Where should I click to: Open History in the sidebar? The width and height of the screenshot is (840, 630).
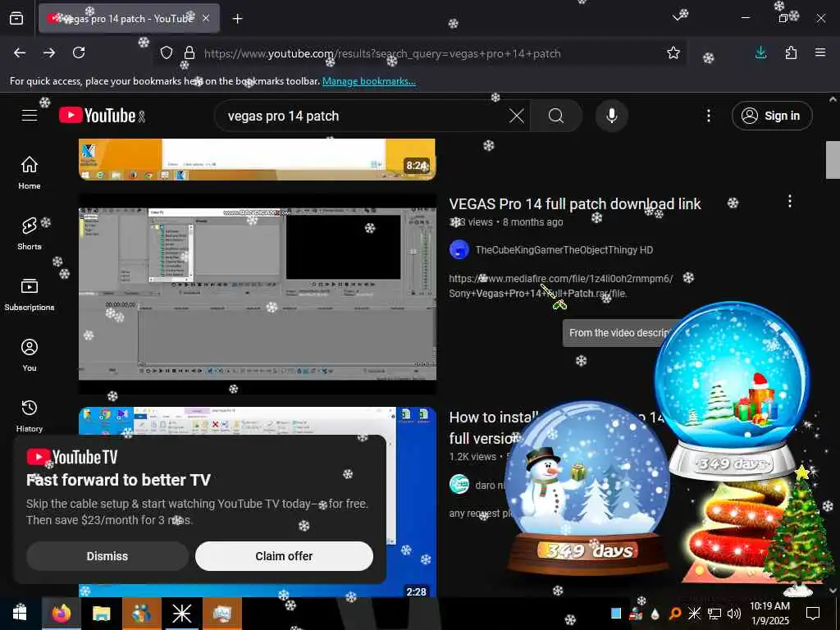click(30, 416)
